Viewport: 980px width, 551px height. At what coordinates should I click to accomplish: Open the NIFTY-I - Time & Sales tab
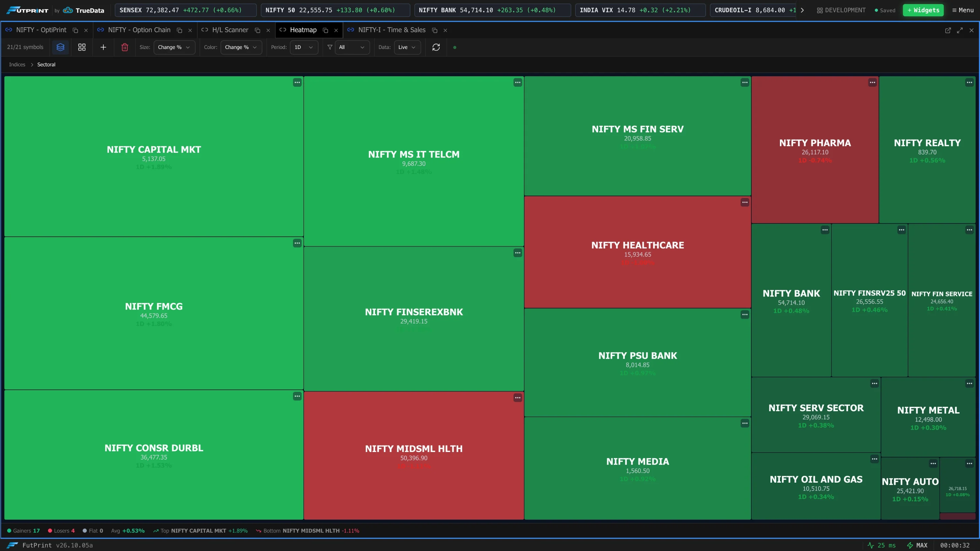click(392, 30)
